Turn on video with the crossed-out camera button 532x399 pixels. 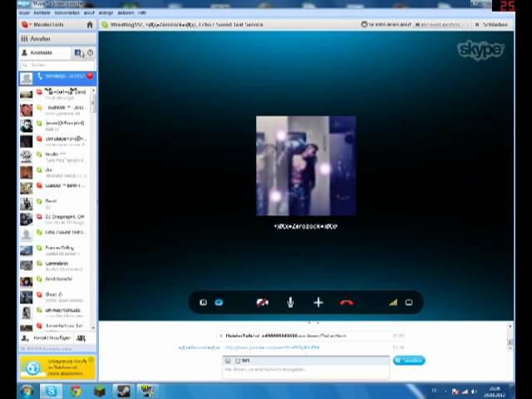263,303
